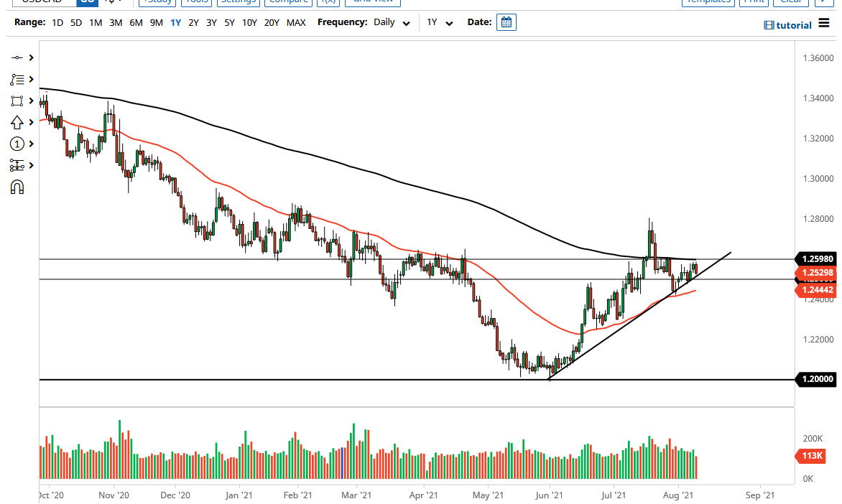Open the tutorial video link
The height and width of the screenshot is (504, 842).
click(x=788, y=24)
